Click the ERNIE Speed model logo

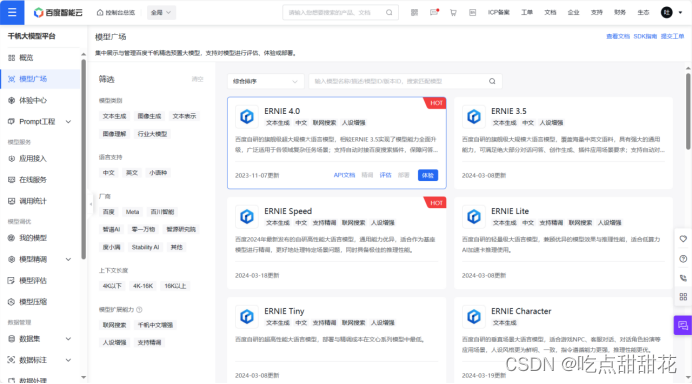[x=247, y=217]
